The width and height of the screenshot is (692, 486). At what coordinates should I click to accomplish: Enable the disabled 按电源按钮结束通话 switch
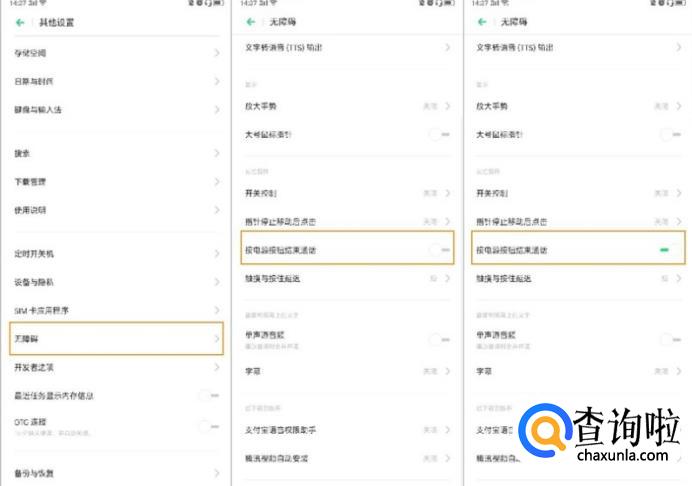point(440,249)
